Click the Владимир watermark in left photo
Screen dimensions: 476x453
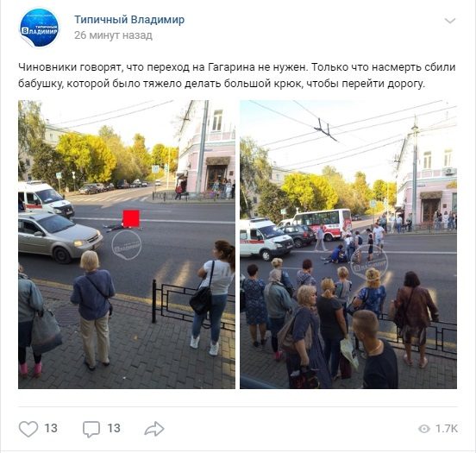tap(127, 245)
